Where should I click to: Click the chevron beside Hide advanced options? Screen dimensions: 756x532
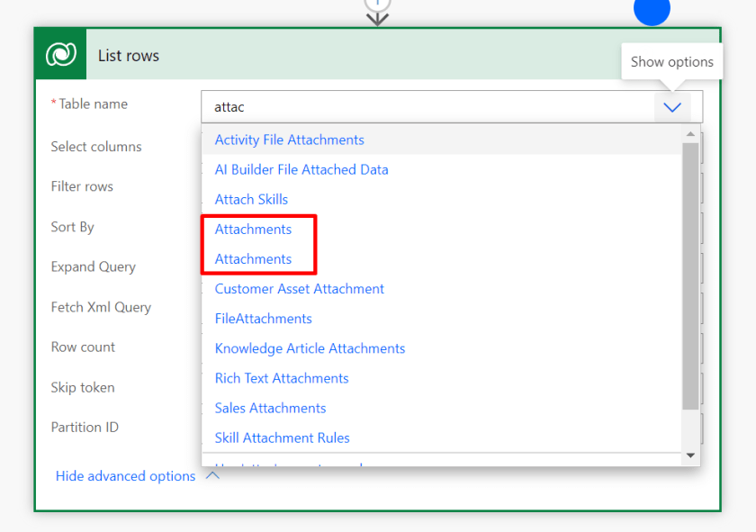pos(213,474)
